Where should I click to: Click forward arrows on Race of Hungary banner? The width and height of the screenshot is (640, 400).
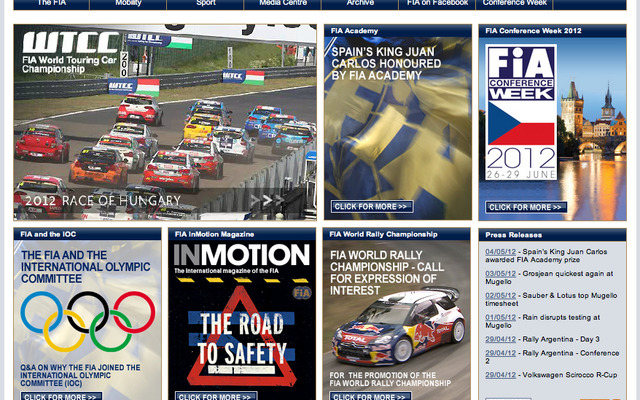click(x=267, y=200)
